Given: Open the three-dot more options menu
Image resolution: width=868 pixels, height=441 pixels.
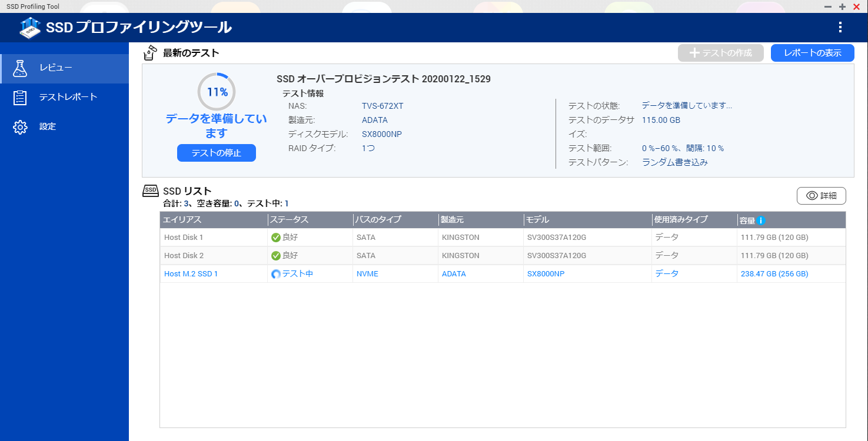Looking at the screenshot, I should click(x=840, y=27).
